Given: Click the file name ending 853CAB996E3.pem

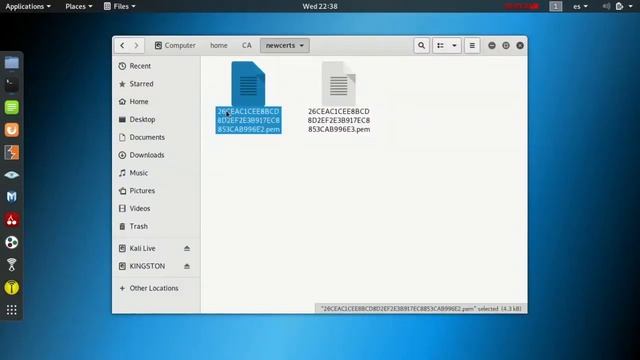Looking at the screenshot, I should click(339, 120).
